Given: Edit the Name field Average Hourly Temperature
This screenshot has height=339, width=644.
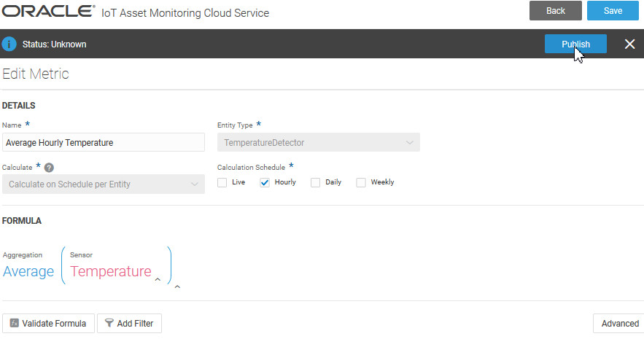Looking at the screenshot, I should [104, 142].
